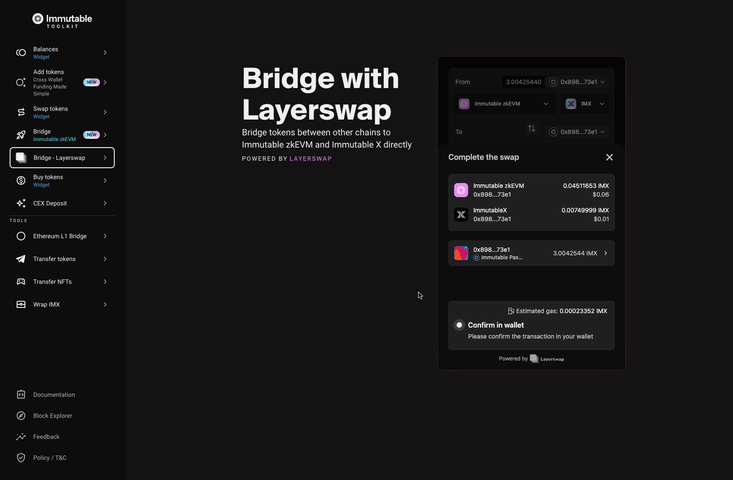Click the NEW badge beside Add tokens
Screen dimensions: 733x480
91,82
